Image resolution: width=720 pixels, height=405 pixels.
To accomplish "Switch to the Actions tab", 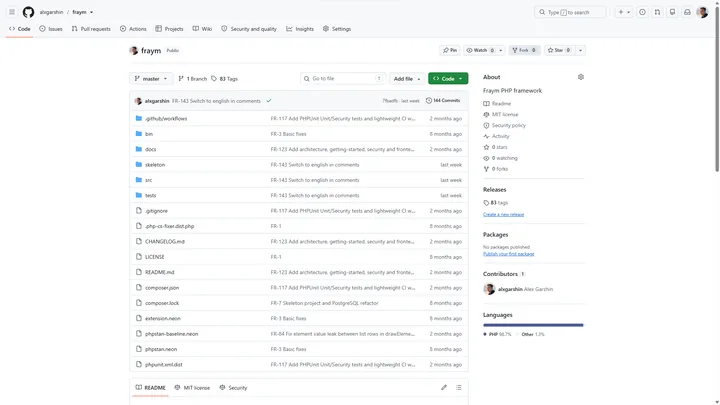I will click(133, 28).
